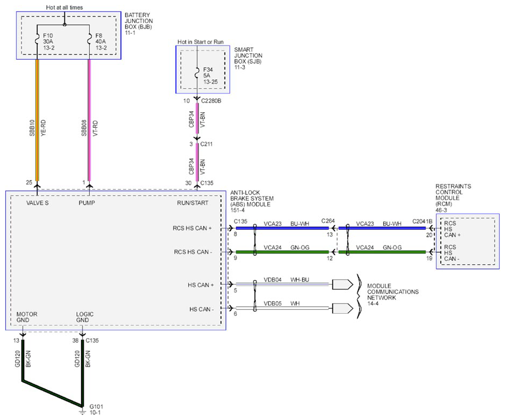Image resolution: width=505 pixels, height=420 pixels.
Task: Click the "WH-BU" wire color label
Action: pyautogui.click(x=299, y=279)
